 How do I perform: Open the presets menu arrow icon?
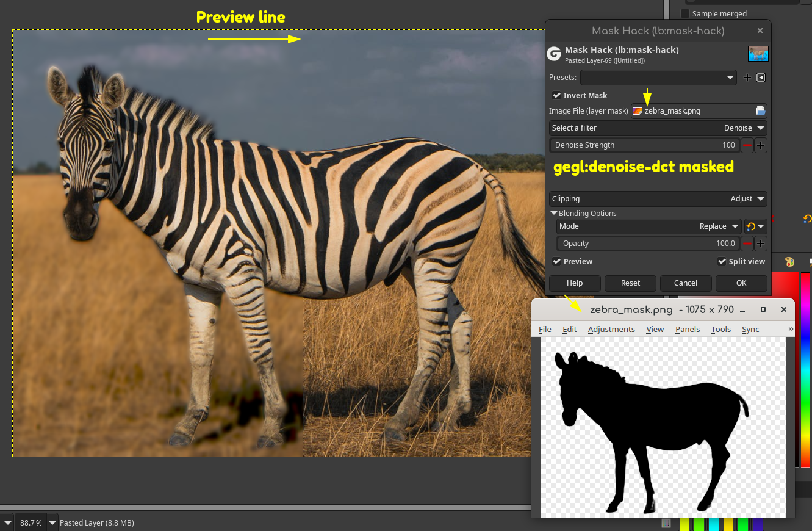(x=761, y=78)
